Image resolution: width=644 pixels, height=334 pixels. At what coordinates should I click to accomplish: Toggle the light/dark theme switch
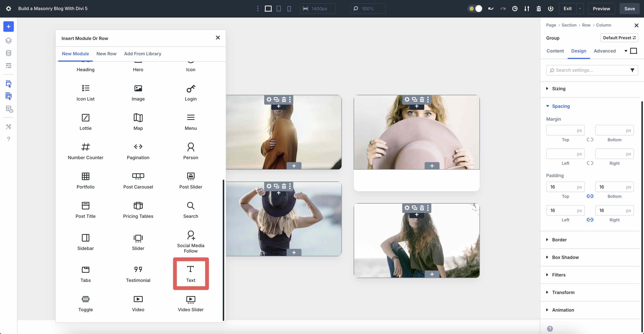pyautogui.click(x=475, y=8)
